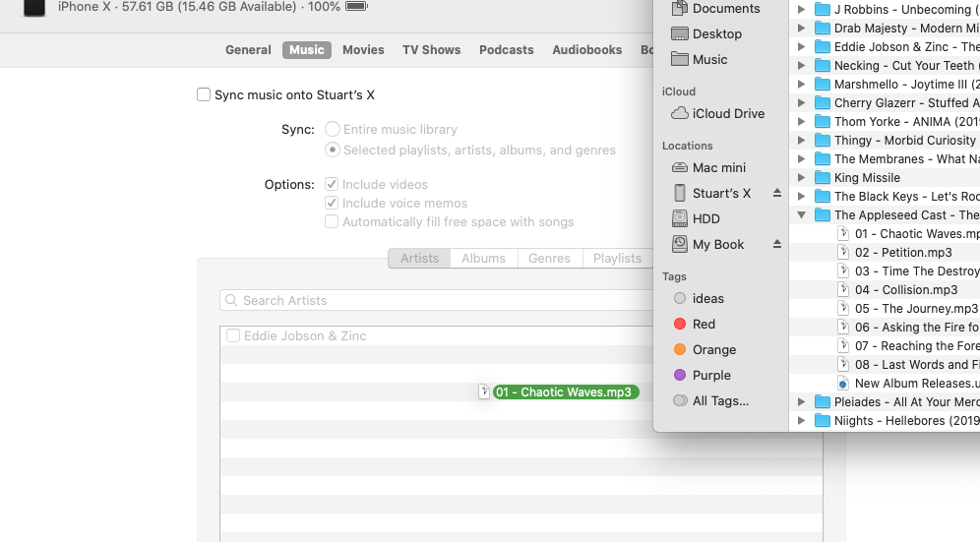Expand Eddie Jobson & Zinc folder in Finder
Screen dimensions: 980x542
click(801, 47)
